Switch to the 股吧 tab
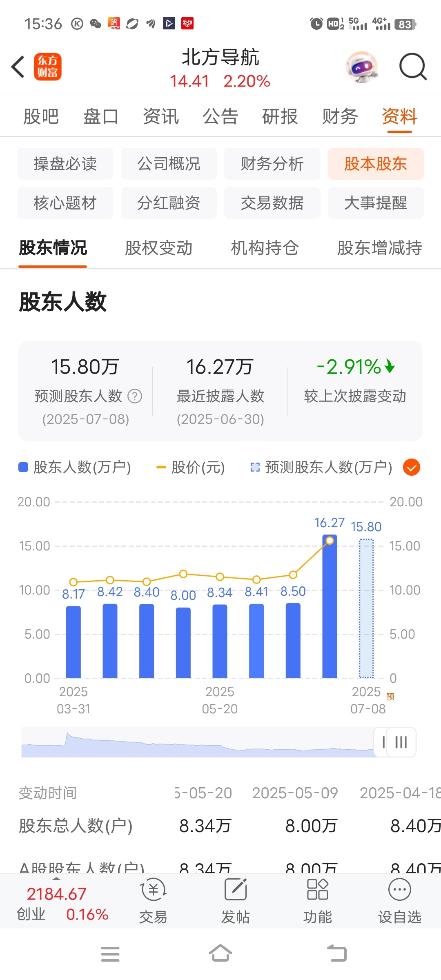Image resolution: width=441 pixels, height=980 pixels. pyautogui.click(x=41, y=116)
